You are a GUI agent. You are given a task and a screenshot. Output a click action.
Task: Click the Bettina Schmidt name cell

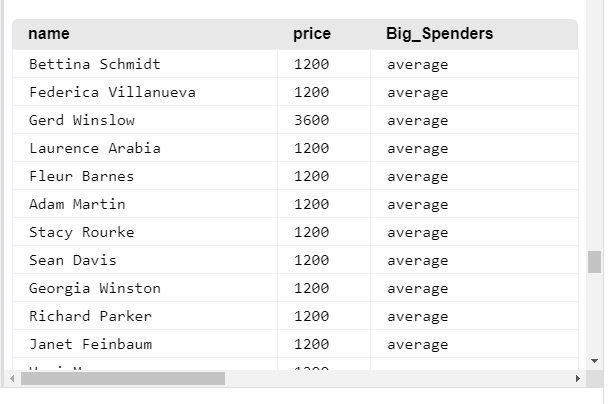(x=145, y=64)
